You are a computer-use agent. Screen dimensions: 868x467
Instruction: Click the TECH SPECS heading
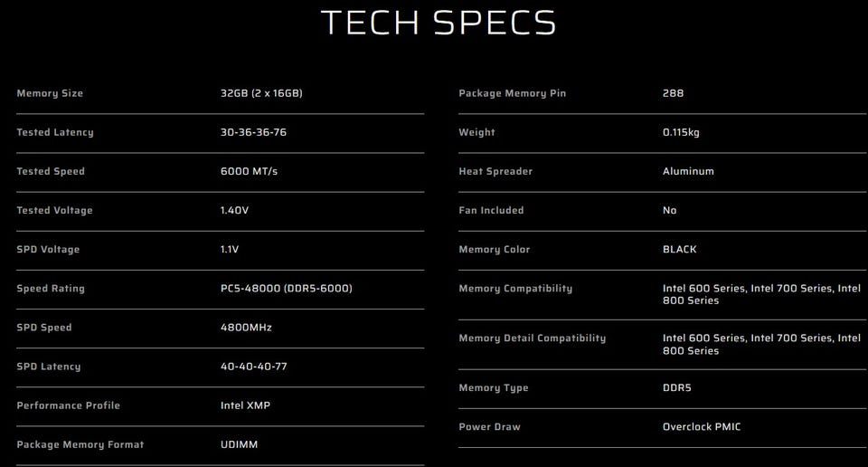point(439,23)
